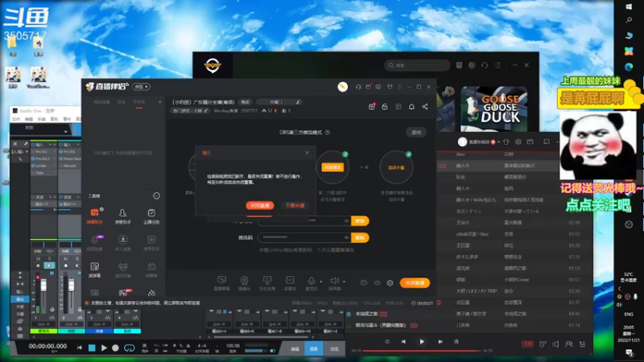Click the orange 开始推流 button
This screenshot has width=644, height=362.
(332, 167)
